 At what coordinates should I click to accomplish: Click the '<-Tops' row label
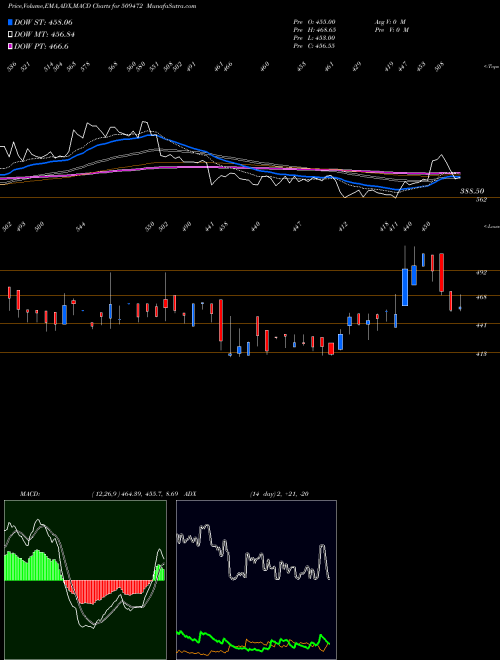pyautogui.click(x=491, y=67)
